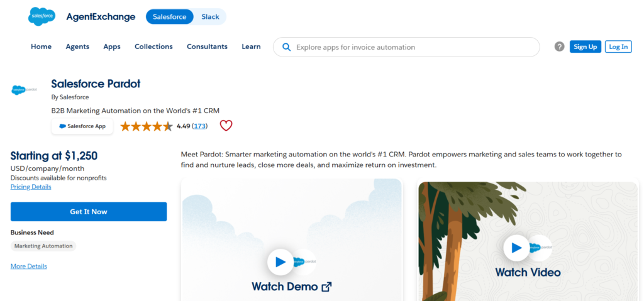This screenshot has width=644, height=301.
Task: Open the Home menu item
Action: 41,47
